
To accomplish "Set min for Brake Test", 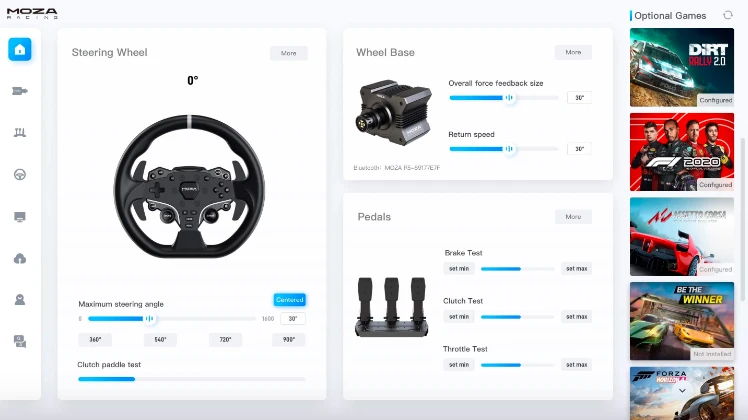I will 459,269.
